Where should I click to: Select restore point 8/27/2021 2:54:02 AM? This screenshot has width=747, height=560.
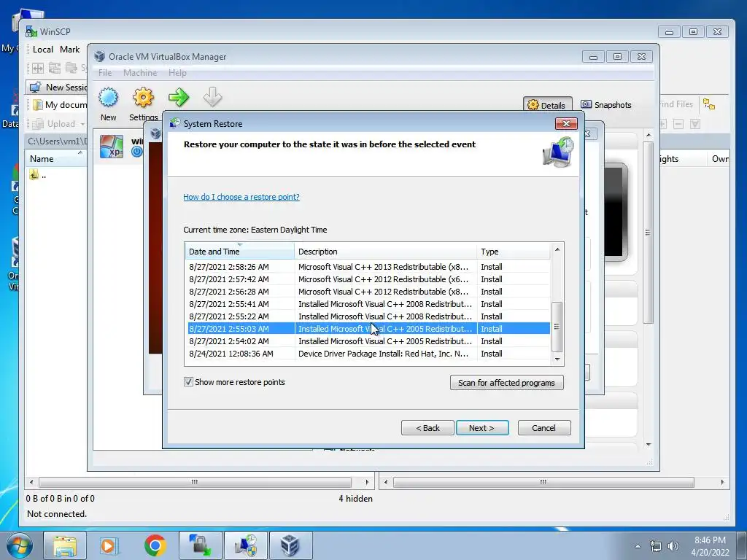click(x=368, y=341)
